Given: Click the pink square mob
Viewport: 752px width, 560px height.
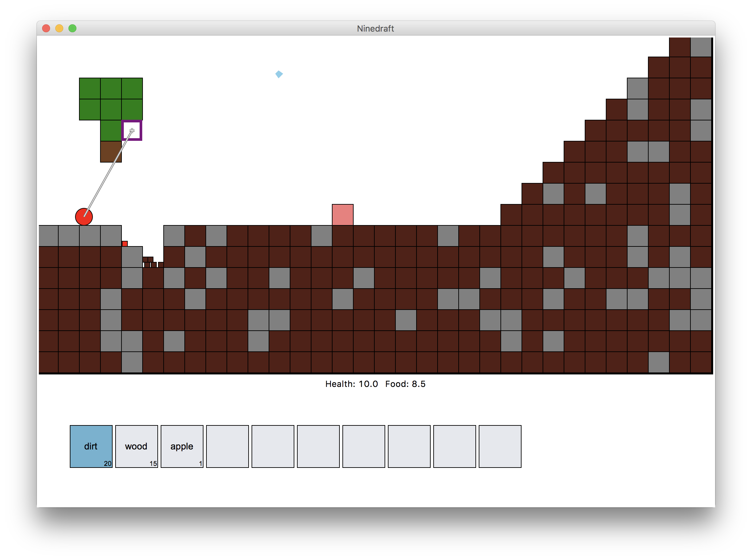Looking at the screenshot, I should point(343,215).
